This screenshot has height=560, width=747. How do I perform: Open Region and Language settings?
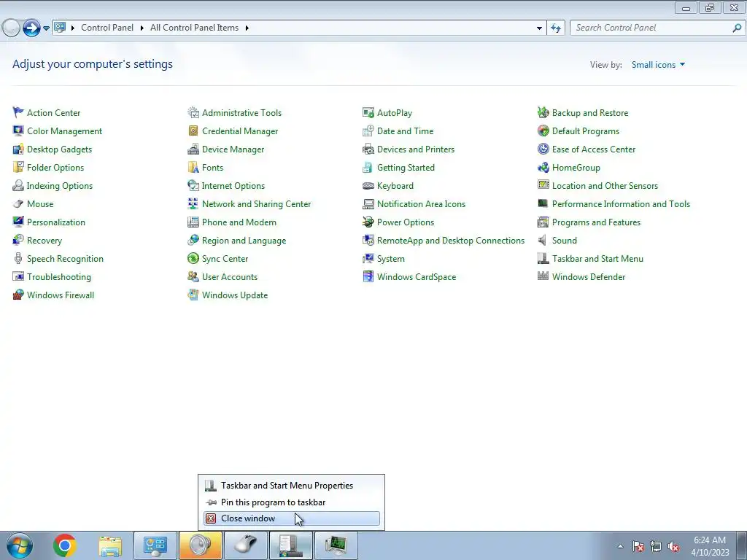(244, 241)
